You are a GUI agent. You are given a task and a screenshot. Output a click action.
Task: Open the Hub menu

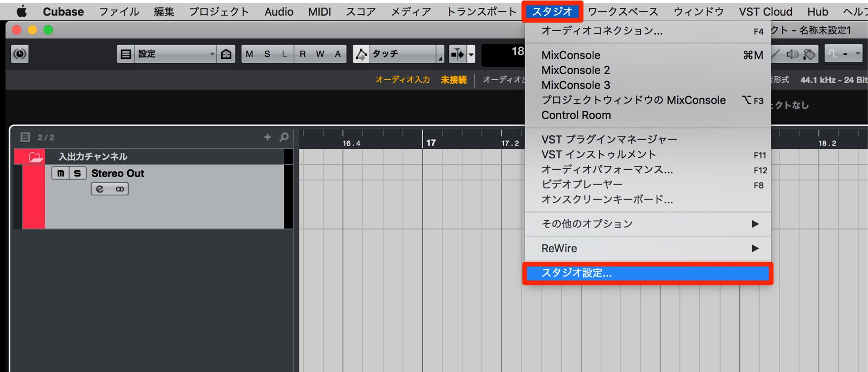818,11
